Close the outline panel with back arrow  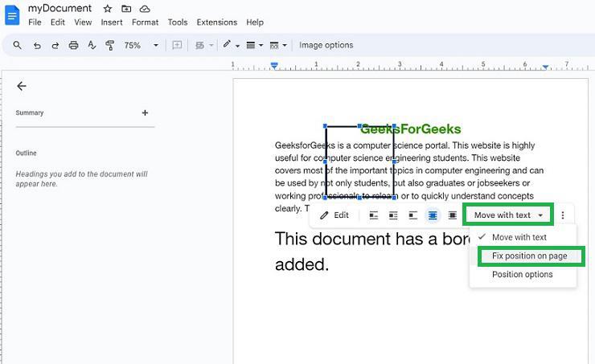pyautogui.click(x=22, y=86)
